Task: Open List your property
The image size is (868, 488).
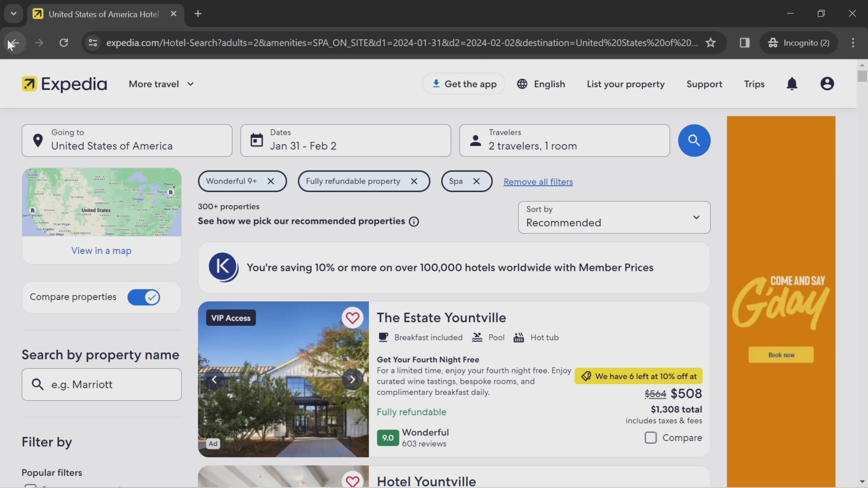Action: 626,84
